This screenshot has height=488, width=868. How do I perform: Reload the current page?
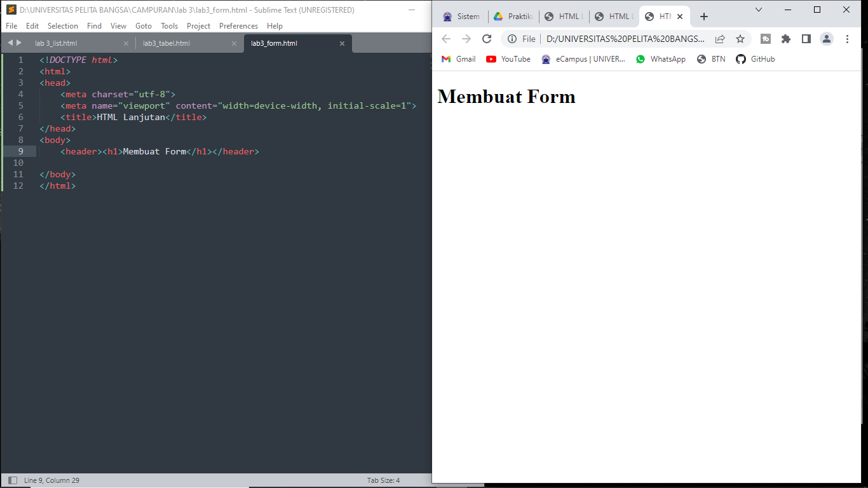tap(487, 39)
